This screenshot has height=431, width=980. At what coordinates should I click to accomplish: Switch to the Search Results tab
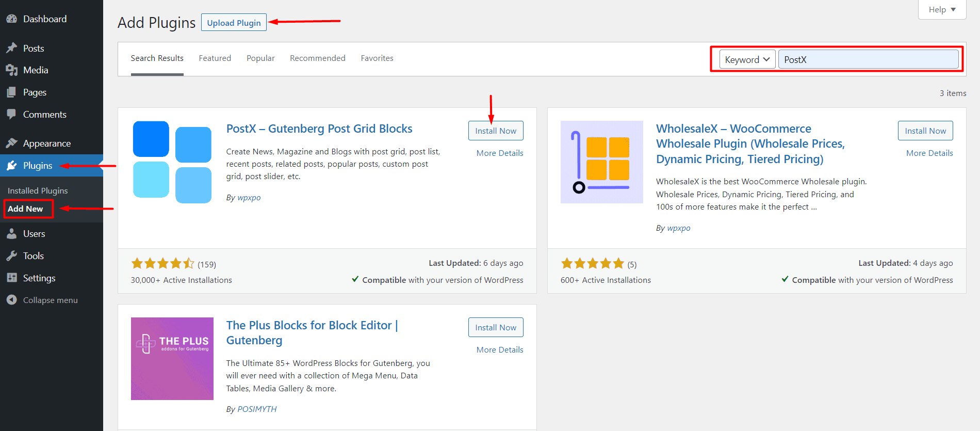[x=157, y=58]
